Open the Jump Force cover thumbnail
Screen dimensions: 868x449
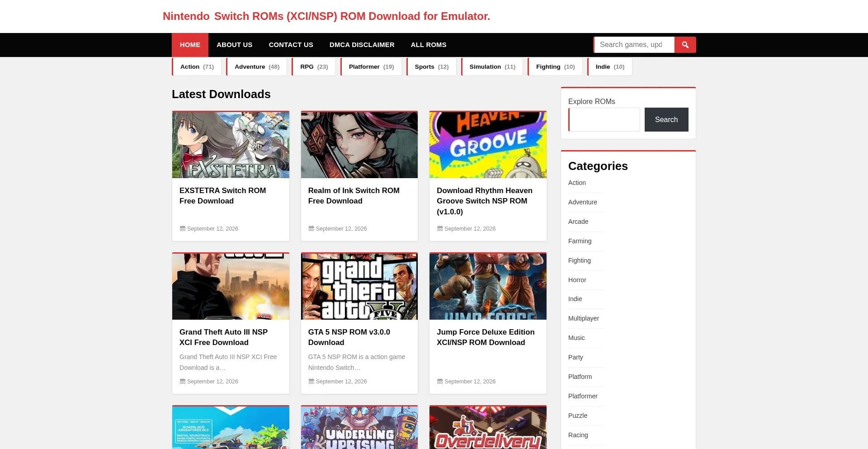[x=488, y=287]
